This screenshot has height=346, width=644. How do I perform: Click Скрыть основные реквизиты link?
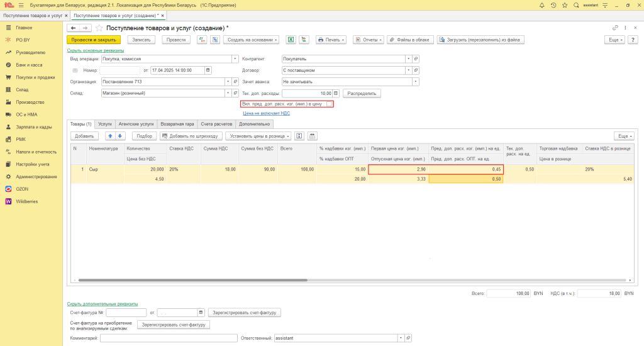pos(96,50)
